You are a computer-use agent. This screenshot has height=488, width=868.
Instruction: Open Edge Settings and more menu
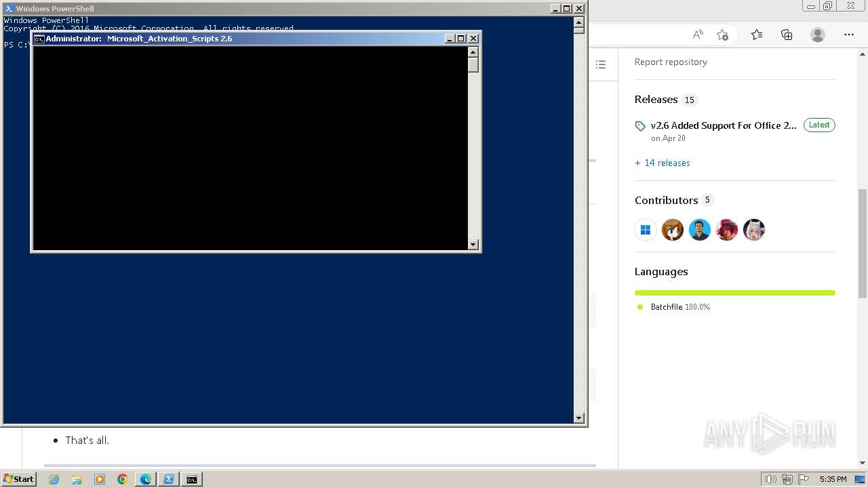[x=849, y=35]
